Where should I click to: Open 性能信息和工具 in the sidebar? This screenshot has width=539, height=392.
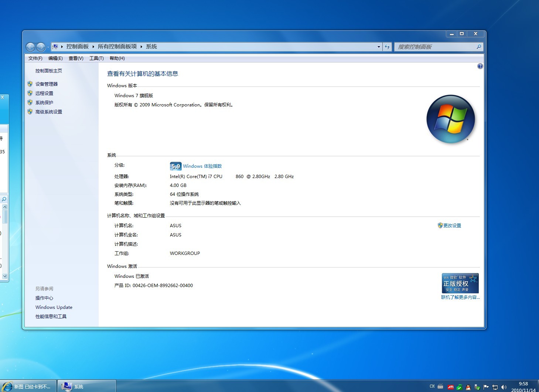[51, 317]
